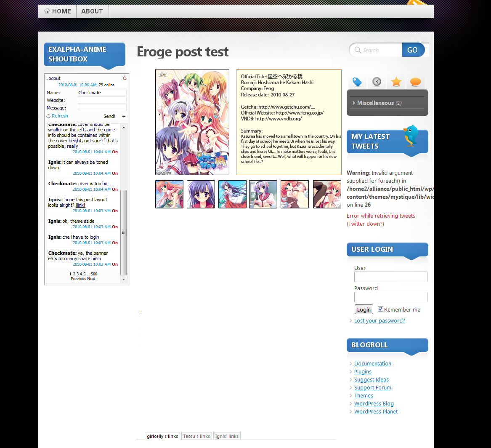Click the My Latest Tweets heading
The width and height of the screenshot is (491, 448).
[387, 141]
